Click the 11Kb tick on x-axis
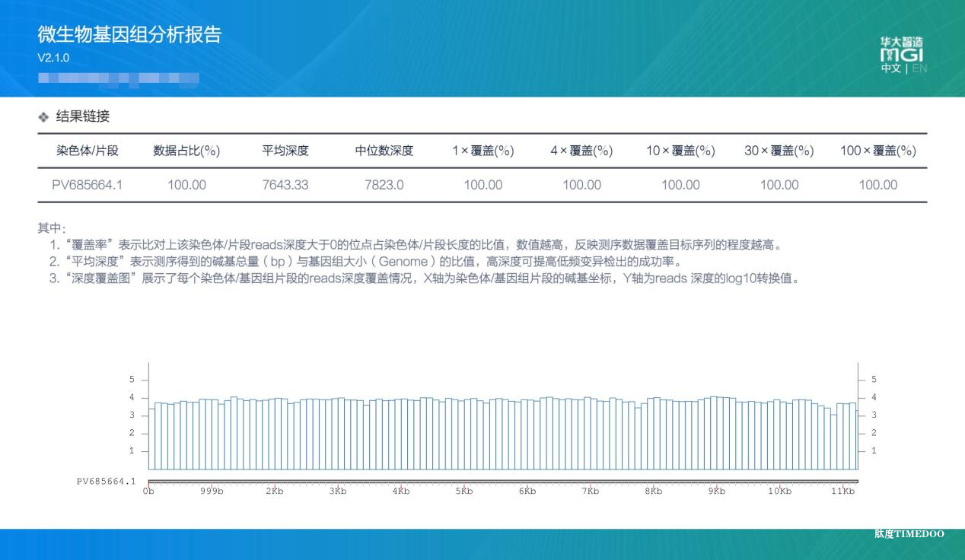The height and width of the screenshot is (560, 965). (x=842, y=492)
